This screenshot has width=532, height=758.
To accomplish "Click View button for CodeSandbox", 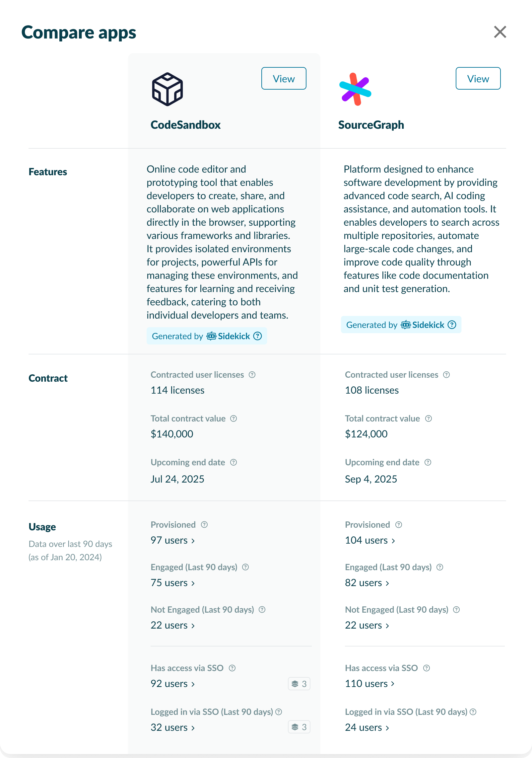I will click(x=284, y=79).
